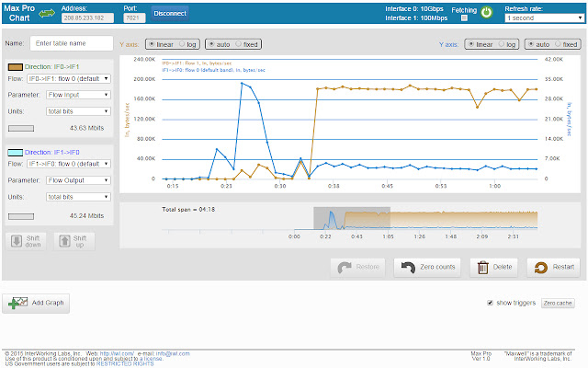The image size is (588, 368).
Task: Click the Total span = 04:18 text
Action: tap(188, 210)
